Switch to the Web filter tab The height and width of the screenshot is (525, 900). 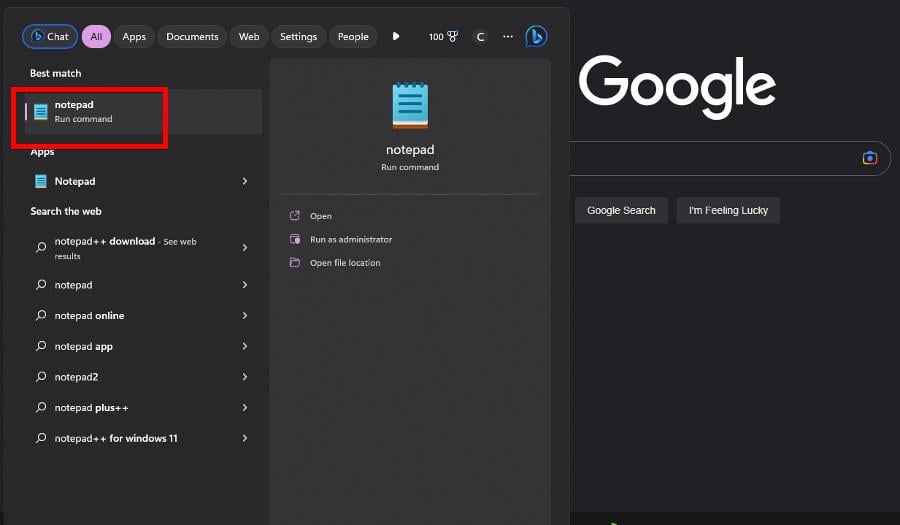pos(249,37)
